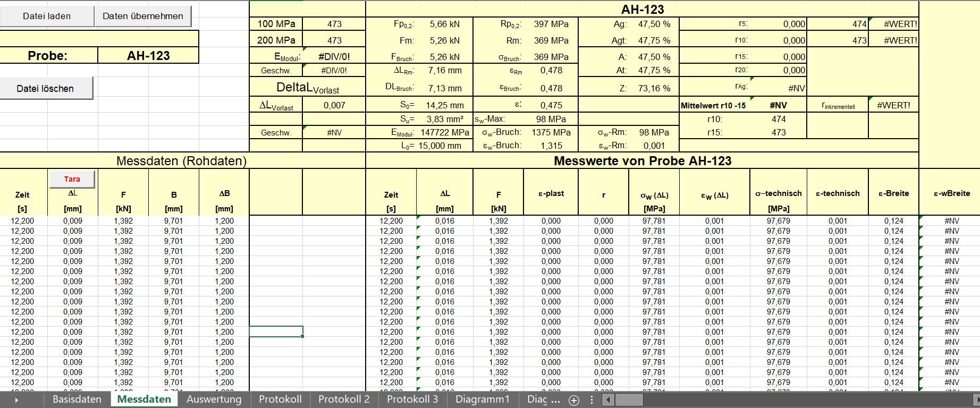This screenshot has height=408, width=980.
Task: Switch to the Basisdaten sheet tab
Action: coord(77,399)
